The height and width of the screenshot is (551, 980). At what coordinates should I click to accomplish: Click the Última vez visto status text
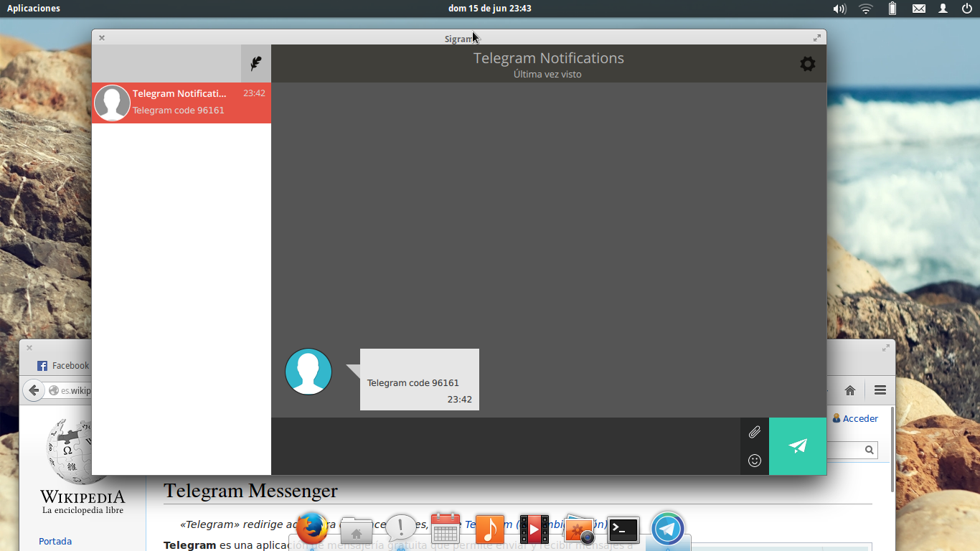pyautogui.click(x=547, y=75)
